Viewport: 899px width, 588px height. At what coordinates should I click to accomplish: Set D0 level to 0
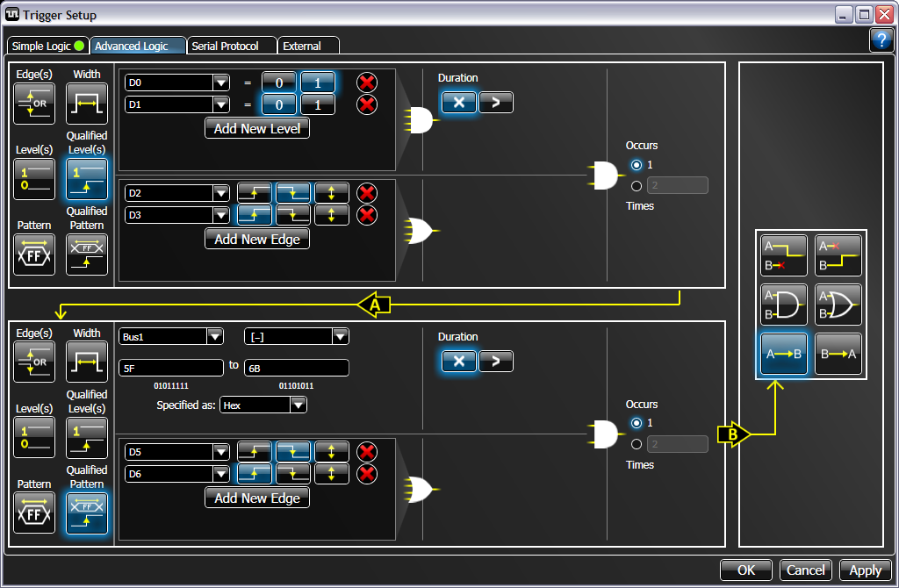(279, 82)
